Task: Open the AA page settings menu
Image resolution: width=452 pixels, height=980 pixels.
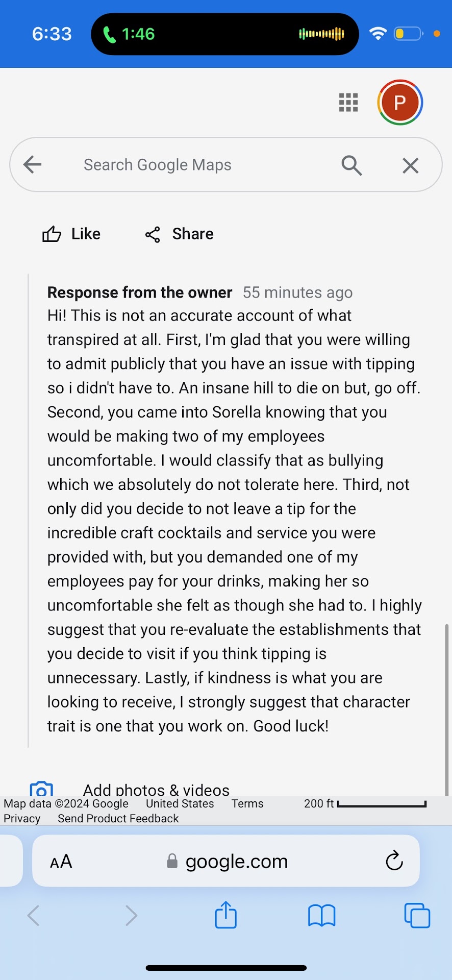Action: [x=61, y=862]
